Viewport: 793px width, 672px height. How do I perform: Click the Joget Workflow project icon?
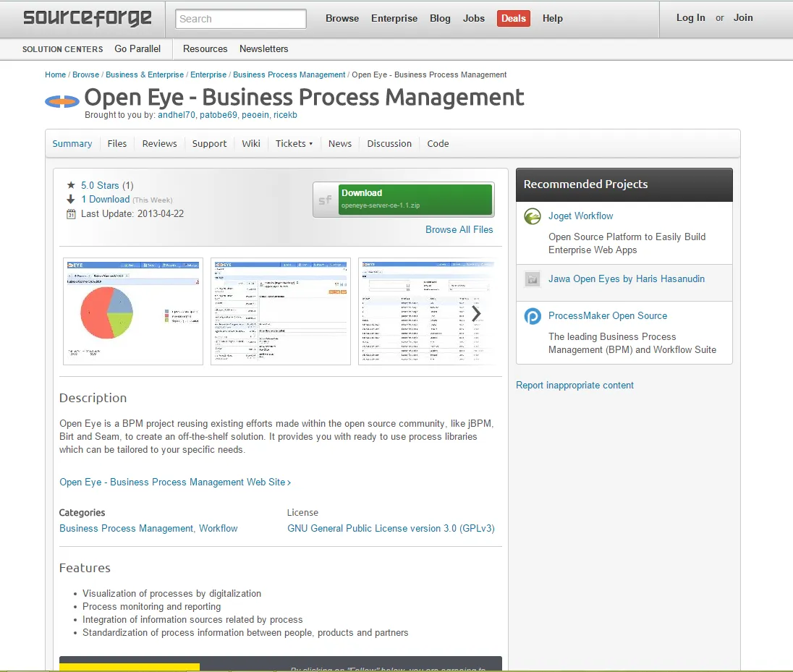click(533, 216)
